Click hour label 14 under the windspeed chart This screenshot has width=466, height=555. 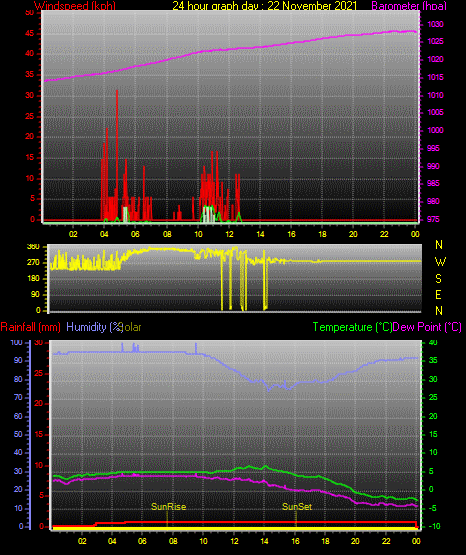coord(260,234)
